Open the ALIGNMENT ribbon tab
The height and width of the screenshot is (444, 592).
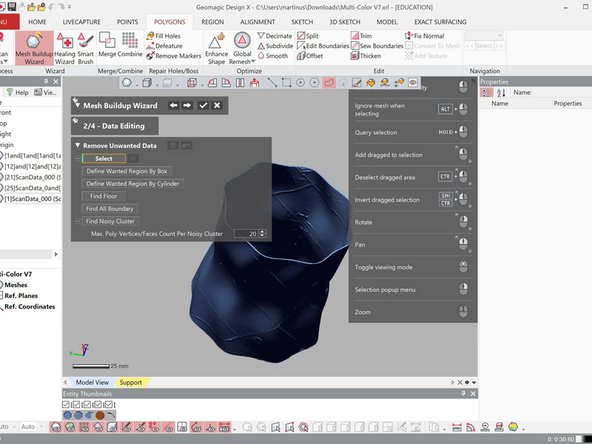(x=258, y=22)
